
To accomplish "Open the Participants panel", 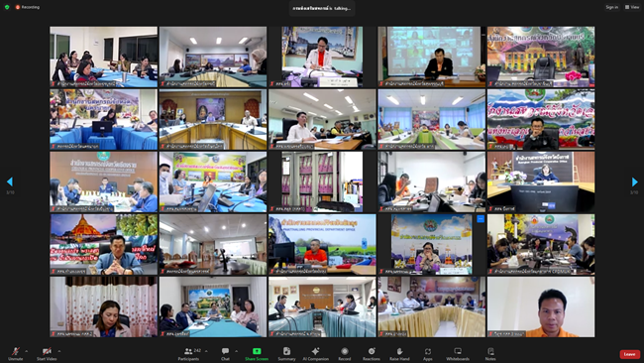I will pyautogui.click(x=188, y=353).
